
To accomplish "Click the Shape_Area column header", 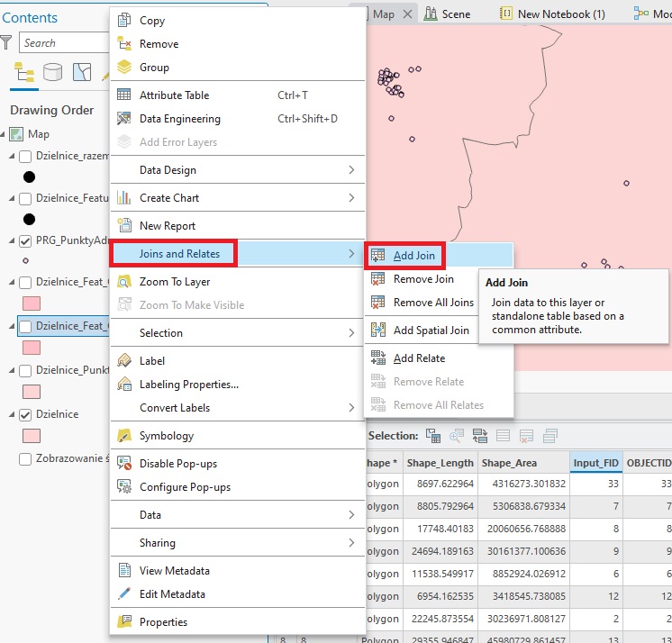I will tap(509, 463).
